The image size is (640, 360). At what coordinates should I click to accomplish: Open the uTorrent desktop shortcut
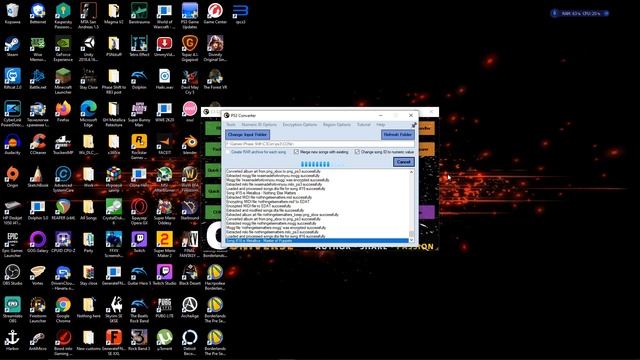click(x=164, y=340)
